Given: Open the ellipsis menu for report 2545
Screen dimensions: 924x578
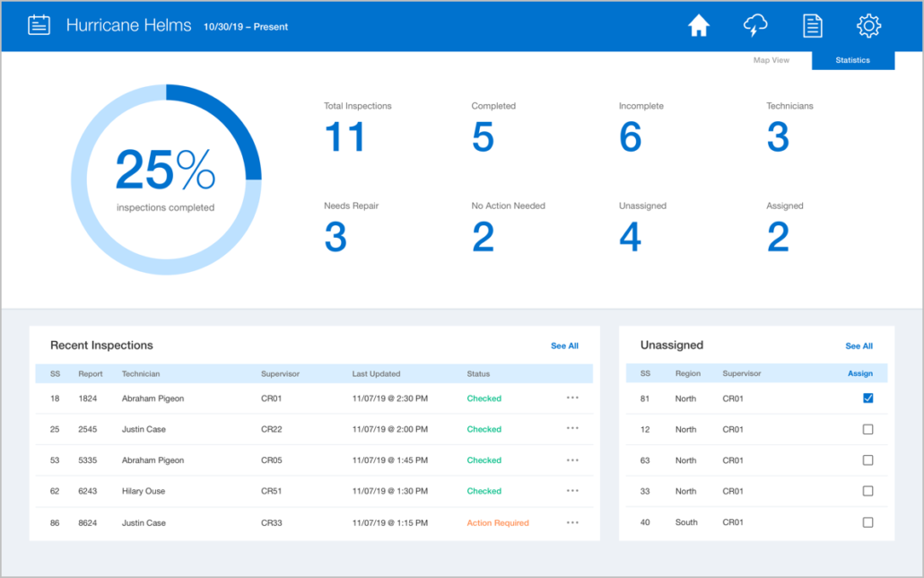Looking at the screenshot, I should pyautogui.click(x=572, y=429).
